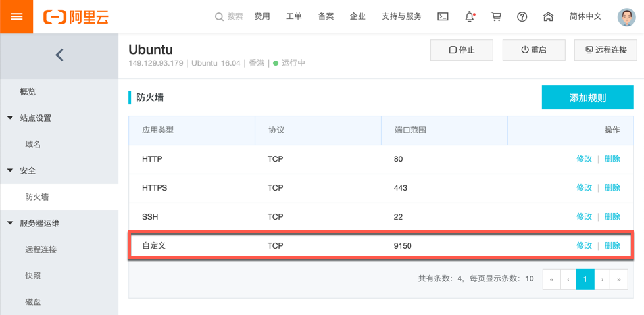The image size is (644, 315).
Task: Select 快照 in the sidebar
Action: (33, 276)
